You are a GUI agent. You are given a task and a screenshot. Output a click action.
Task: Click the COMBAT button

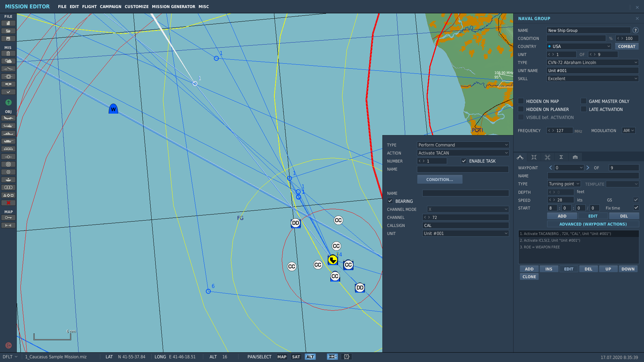[x=627, y=46]
